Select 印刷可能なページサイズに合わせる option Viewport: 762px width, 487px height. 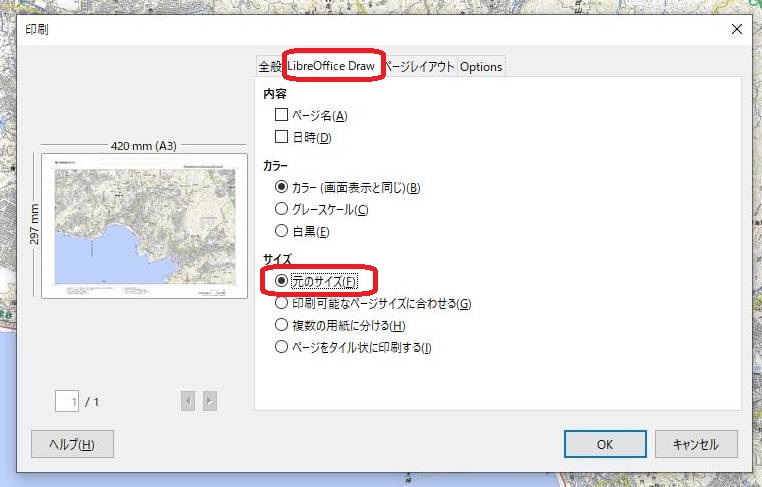coord(281,303)
